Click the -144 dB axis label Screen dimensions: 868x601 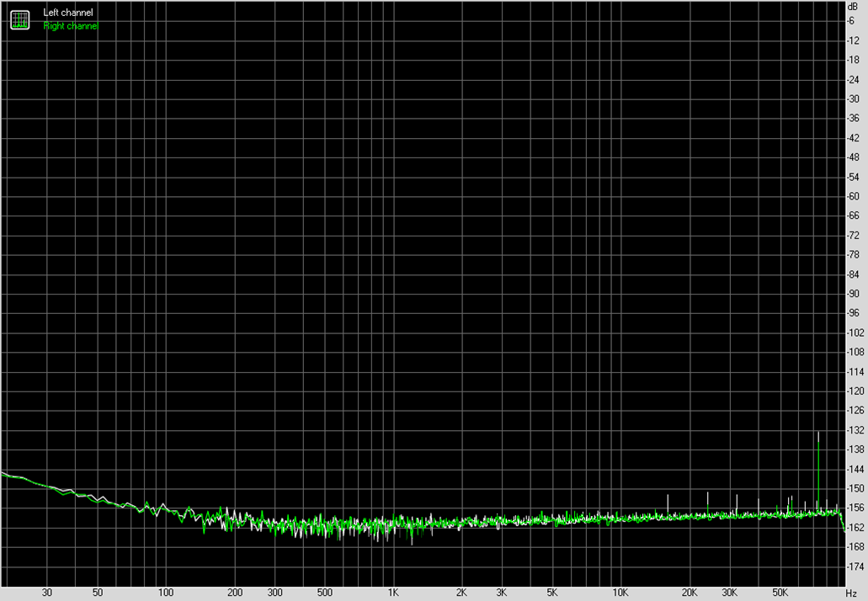855,469
